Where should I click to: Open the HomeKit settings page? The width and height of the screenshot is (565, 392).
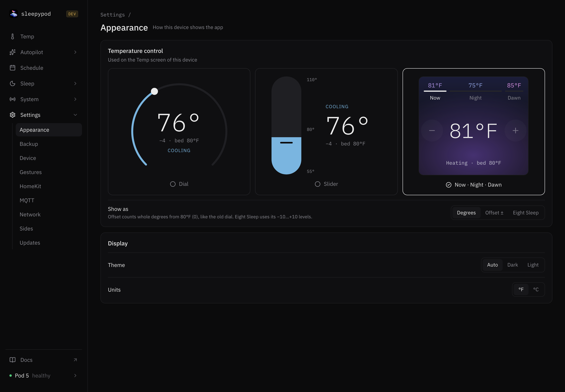[49, 186]
